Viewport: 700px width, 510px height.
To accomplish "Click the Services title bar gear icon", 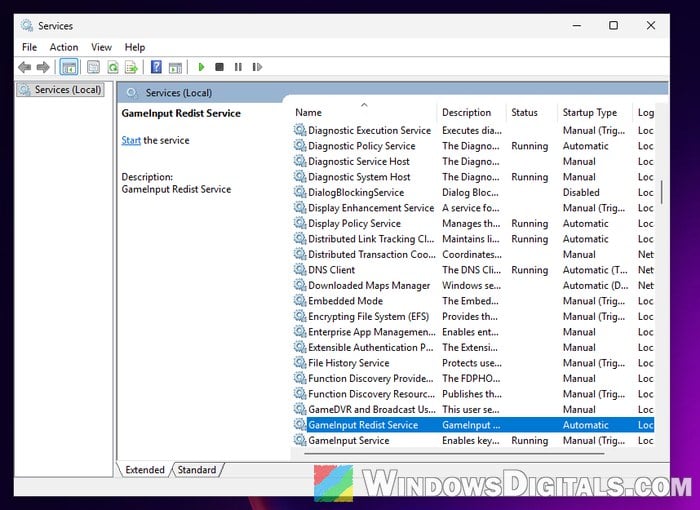I will [26, 25].
